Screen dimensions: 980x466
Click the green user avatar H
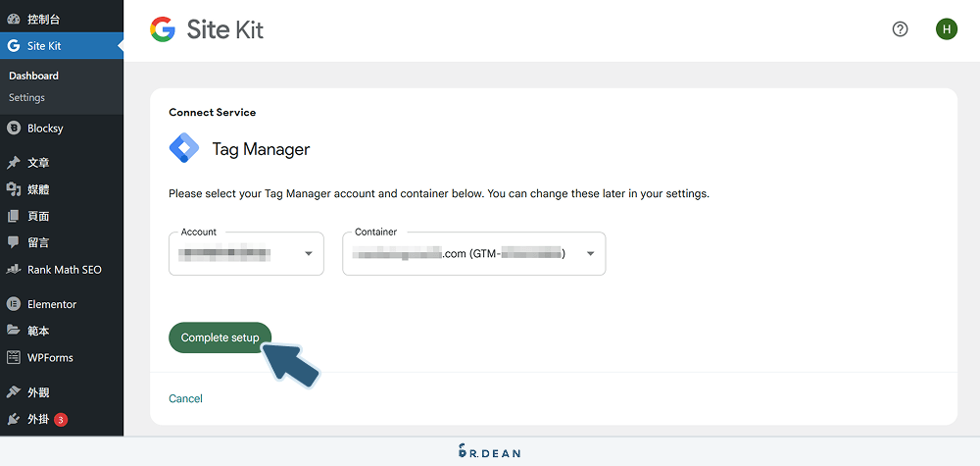pos(946,29)
